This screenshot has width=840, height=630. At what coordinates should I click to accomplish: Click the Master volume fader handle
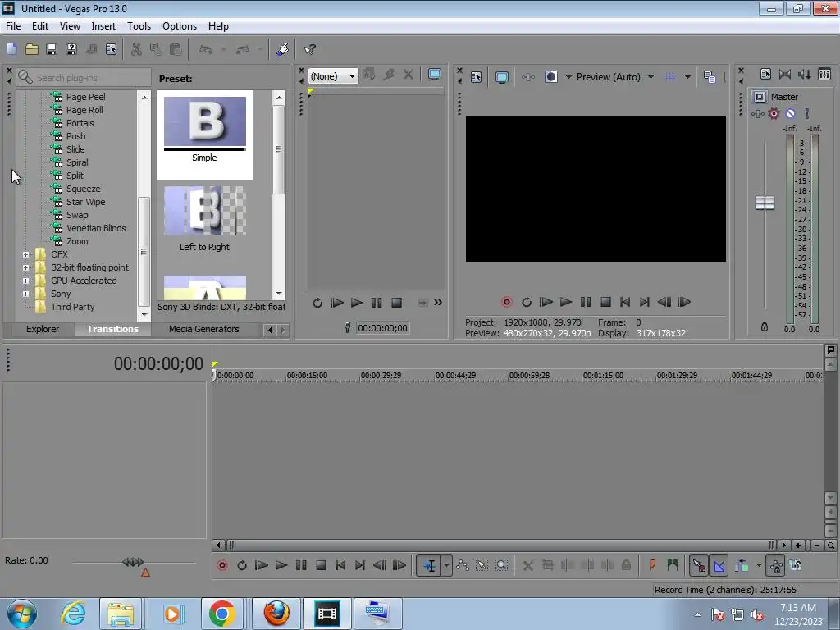pyautogui.click(x=765, y=203)
